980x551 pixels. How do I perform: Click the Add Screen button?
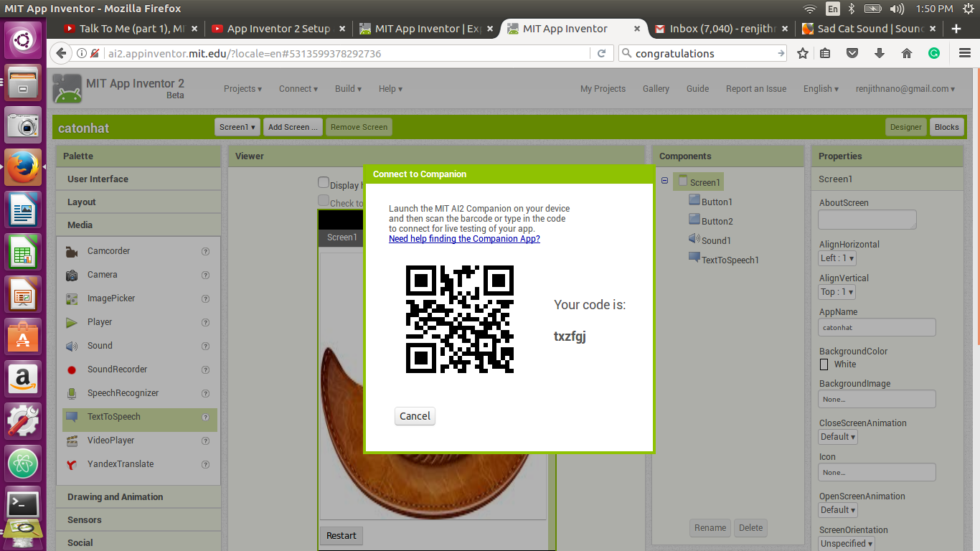point(293,127)
